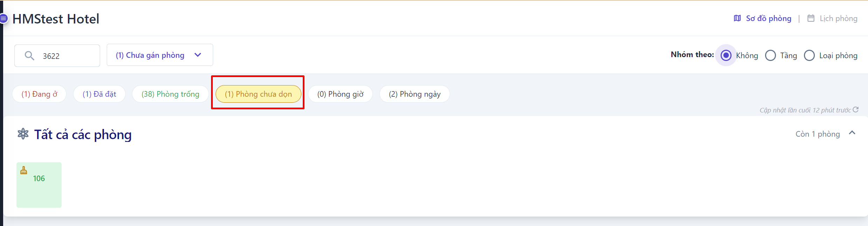Filter by (38) Phòng trống status

(170, 94)
